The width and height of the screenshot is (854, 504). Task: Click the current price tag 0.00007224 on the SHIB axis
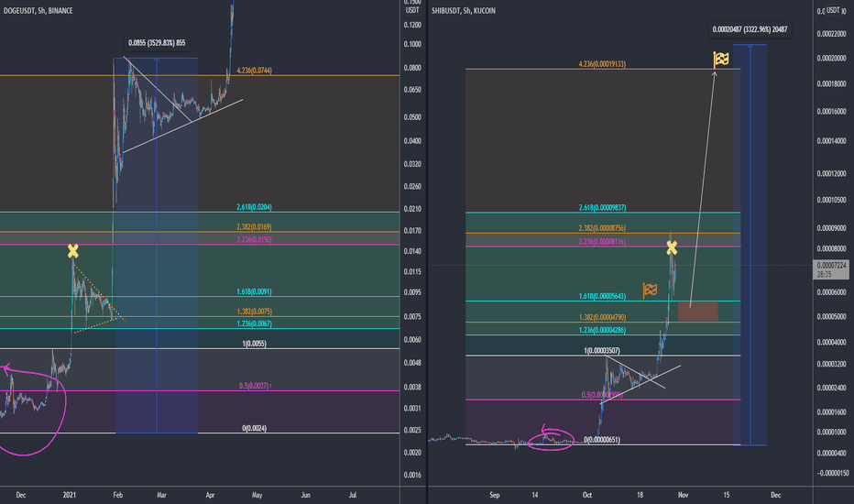coord(830,269)
